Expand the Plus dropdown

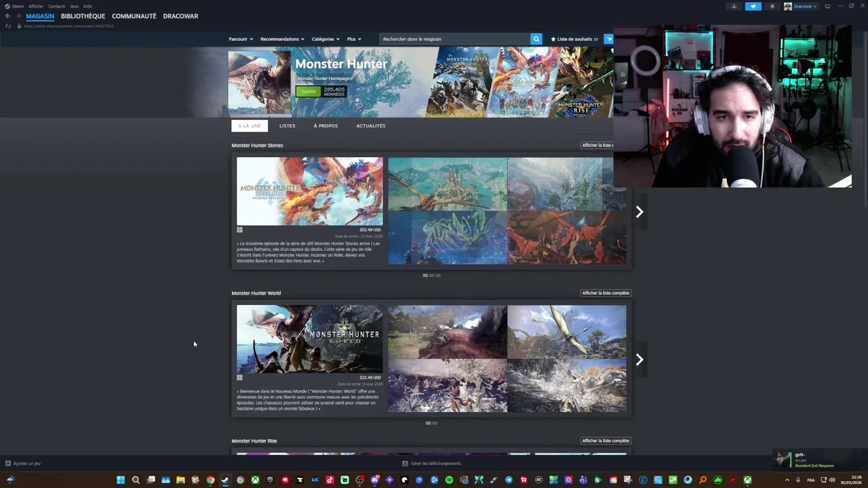click(x=354, y=39)
